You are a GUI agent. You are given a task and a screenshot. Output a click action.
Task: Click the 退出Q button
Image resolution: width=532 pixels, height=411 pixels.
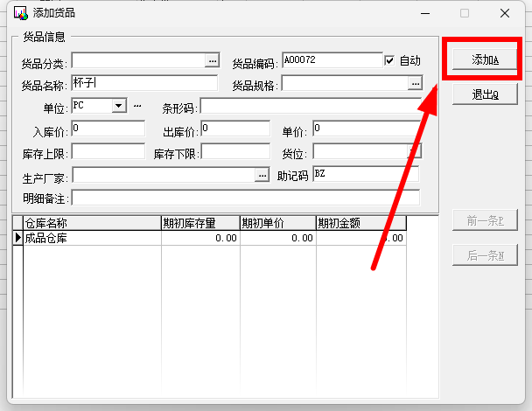(485, 94)
